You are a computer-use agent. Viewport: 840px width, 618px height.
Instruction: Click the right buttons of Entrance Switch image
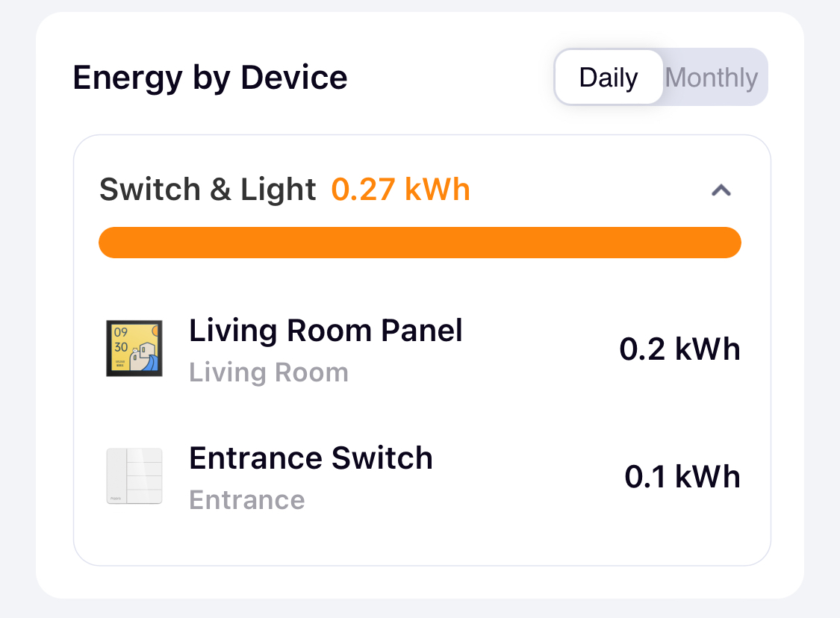pos(145,476)
